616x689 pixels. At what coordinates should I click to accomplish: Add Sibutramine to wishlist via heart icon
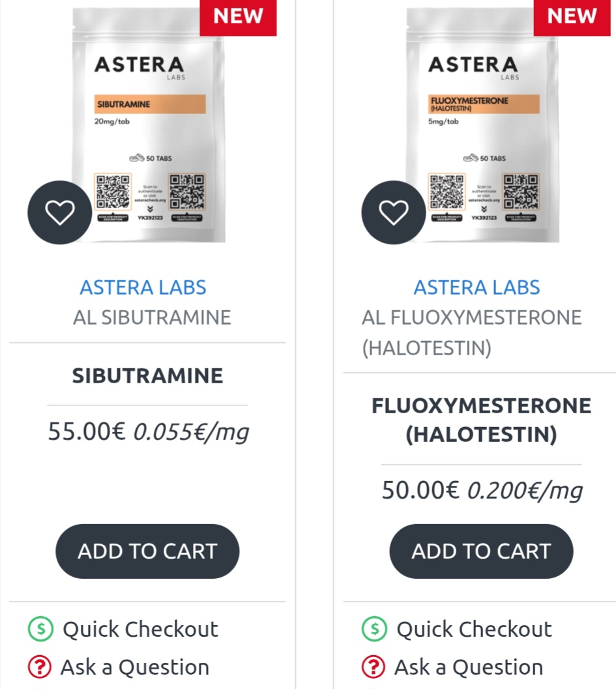coord(59,213)
